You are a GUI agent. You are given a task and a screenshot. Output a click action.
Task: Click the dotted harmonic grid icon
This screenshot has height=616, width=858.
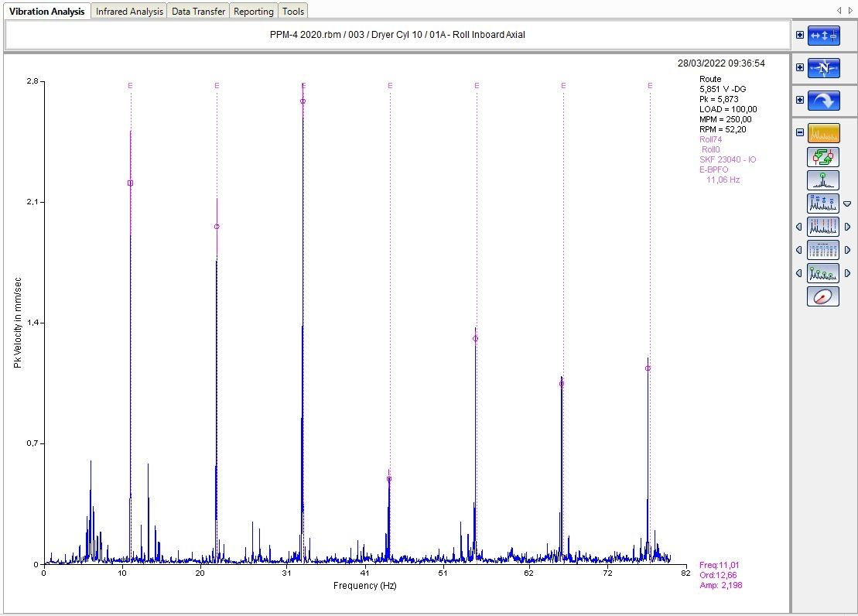point(823,250)
